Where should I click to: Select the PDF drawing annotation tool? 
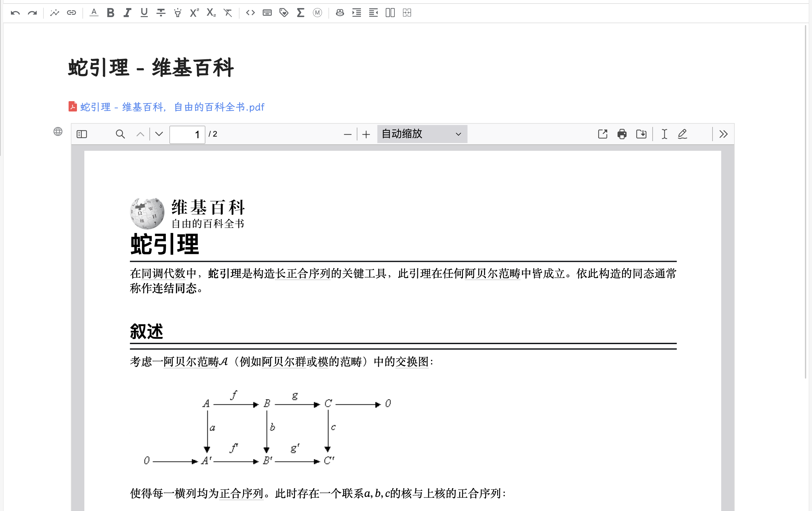[682, 134]
